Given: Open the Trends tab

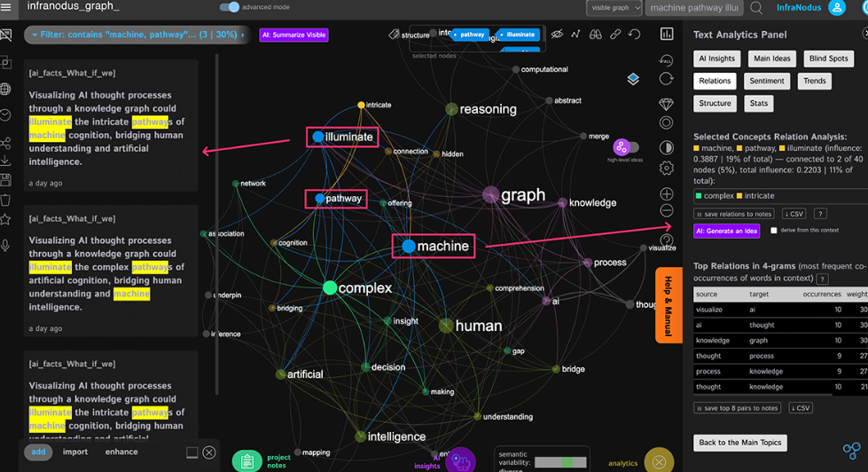Looking at the screenshot, I should tap(814, 81).
